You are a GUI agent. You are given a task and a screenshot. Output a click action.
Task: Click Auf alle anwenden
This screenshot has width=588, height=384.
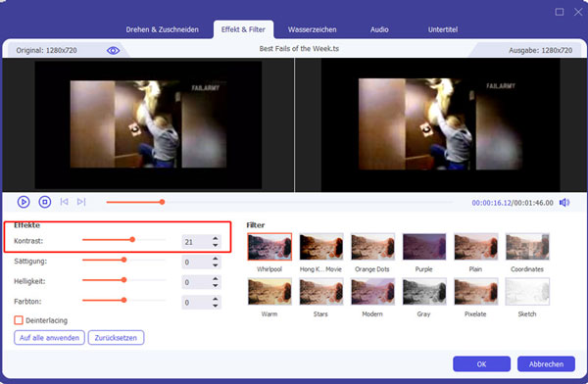(50, 338)
